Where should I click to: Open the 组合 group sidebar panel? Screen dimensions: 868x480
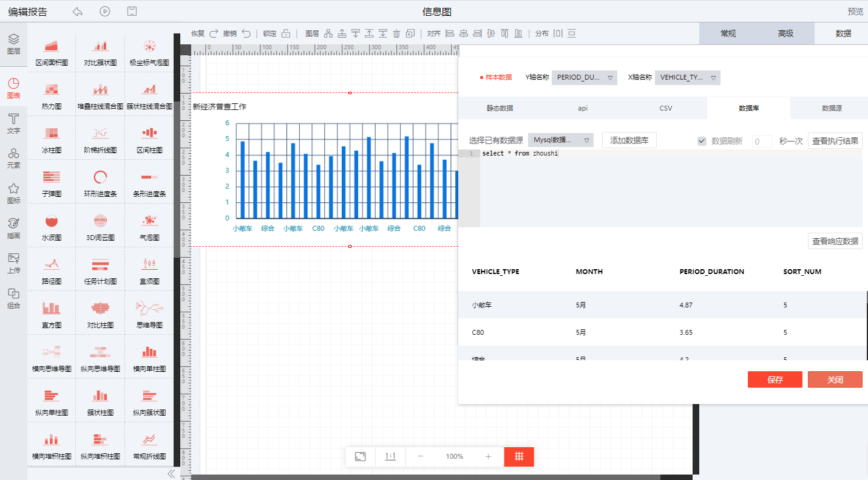(13, 298)
